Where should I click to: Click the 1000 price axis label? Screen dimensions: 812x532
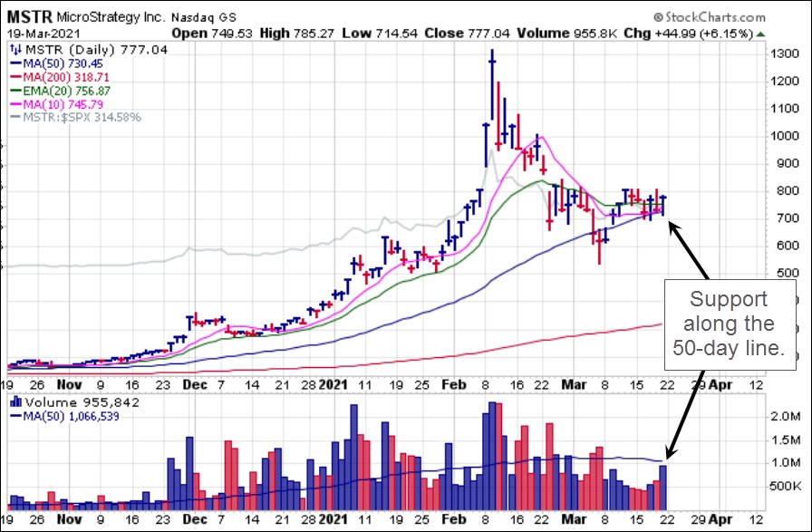[784, 136]
